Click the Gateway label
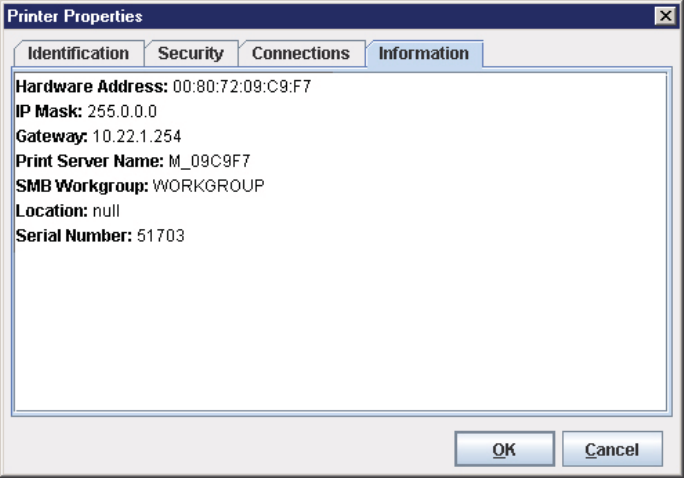The image size is (684, 478). tap(51, 135)
